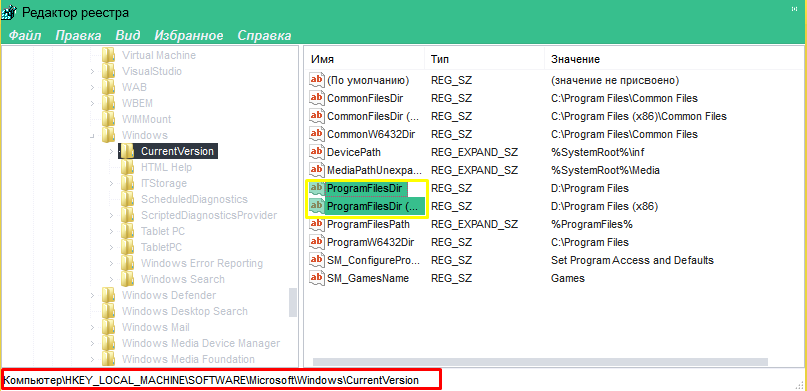Click the horizontal scrollbar of values pane
Screen dimensions: 807x391
pos(540,362)
